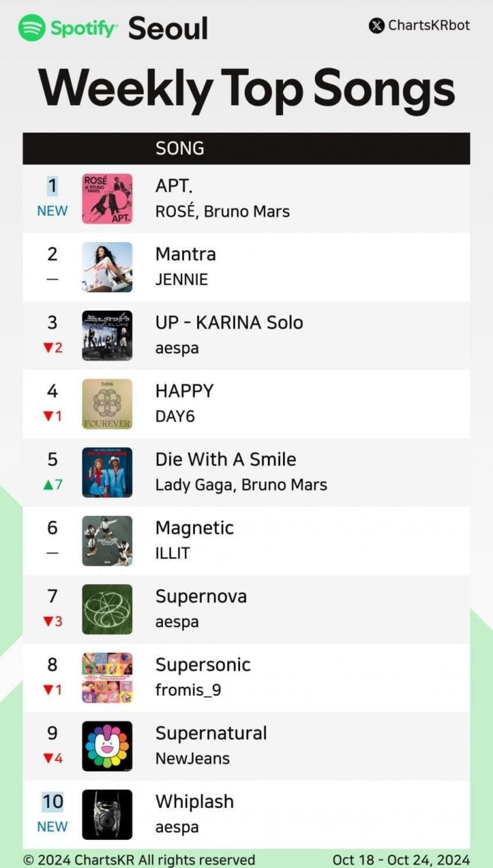The image size is (493, 868).
Task: Open the Whiplash album cover thumbnail
Action: tap(107, 815)
